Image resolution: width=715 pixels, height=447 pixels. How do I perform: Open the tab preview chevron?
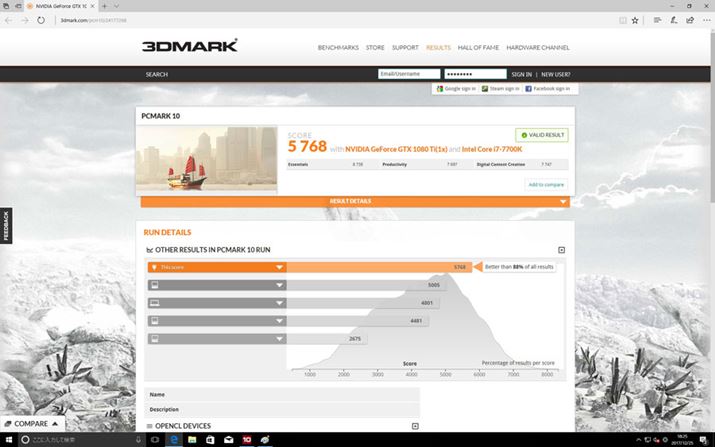tap(116, 6)
